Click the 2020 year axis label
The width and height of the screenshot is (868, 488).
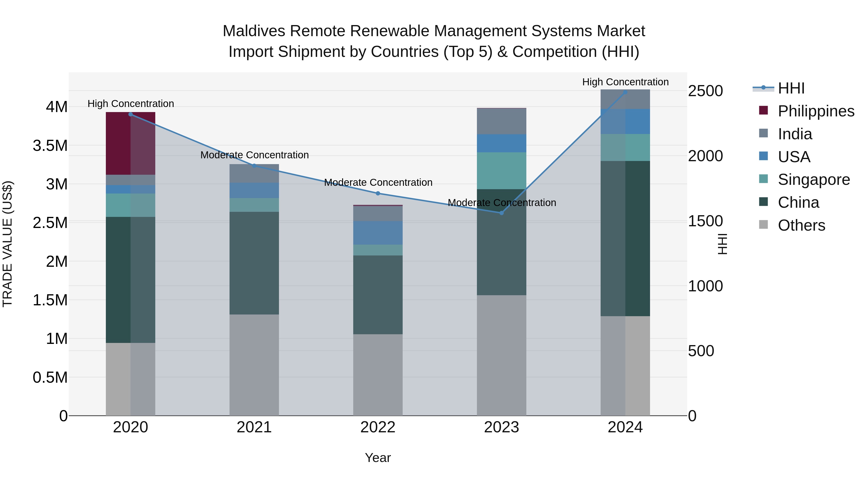[x=131, y=427]
